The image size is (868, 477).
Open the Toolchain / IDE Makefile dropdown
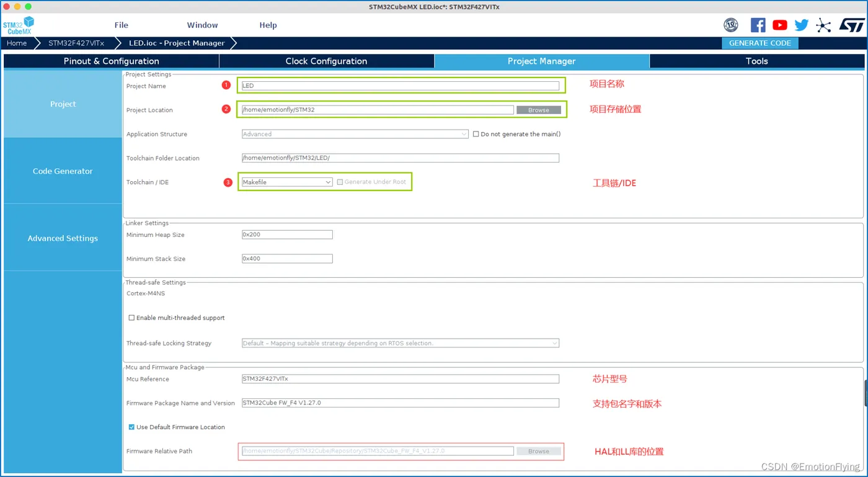pyautogui.click(x=287, y=182)
